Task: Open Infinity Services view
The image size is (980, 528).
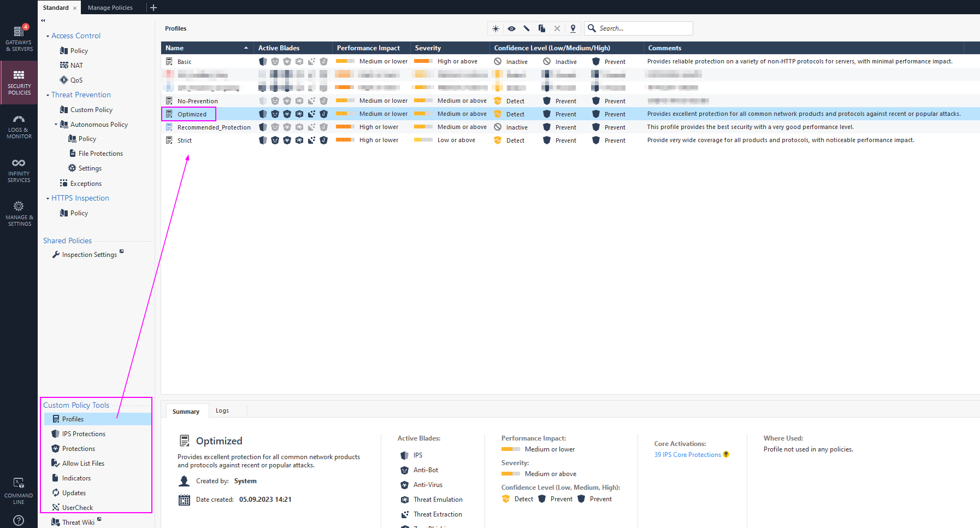Action: pos(19,171)
